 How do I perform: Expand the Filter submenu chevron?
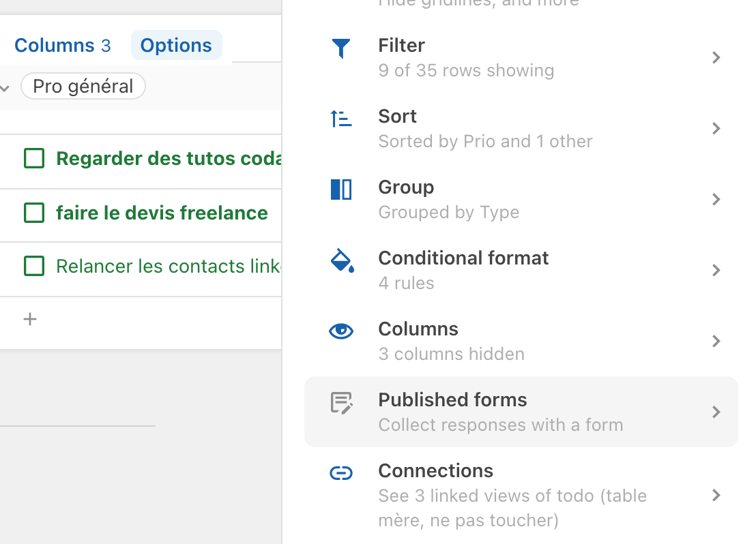716,58
